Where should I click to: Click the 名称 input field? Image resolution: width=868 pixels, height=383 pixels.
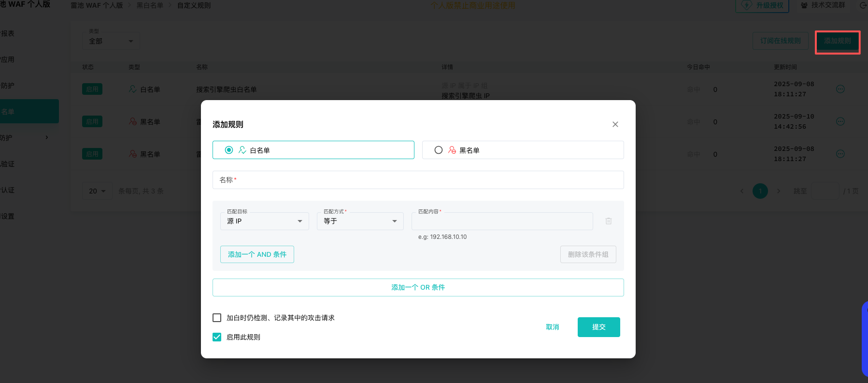[418, 180]
